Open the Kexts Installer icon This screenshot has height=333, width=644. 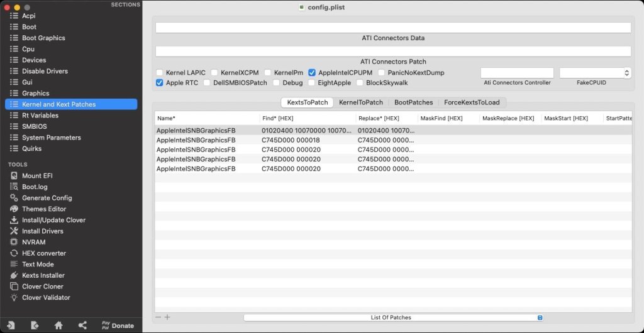point(14,275)
